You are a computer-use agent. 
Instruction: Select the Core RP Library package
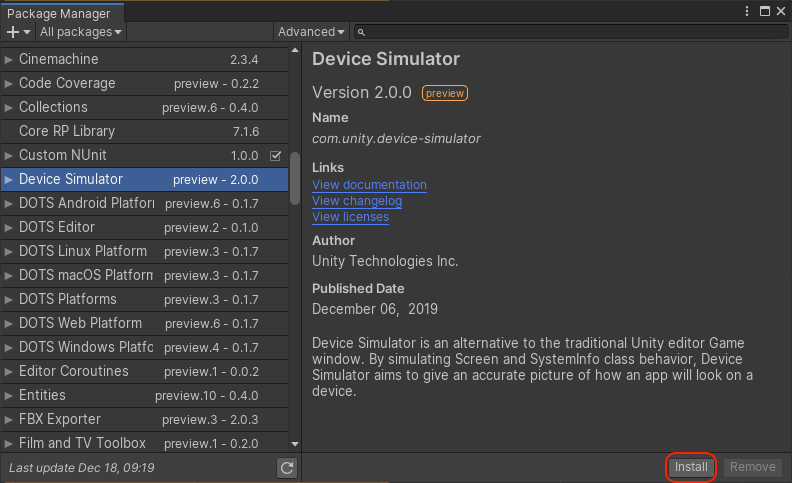pyautogui.click(x=144, y=131)
